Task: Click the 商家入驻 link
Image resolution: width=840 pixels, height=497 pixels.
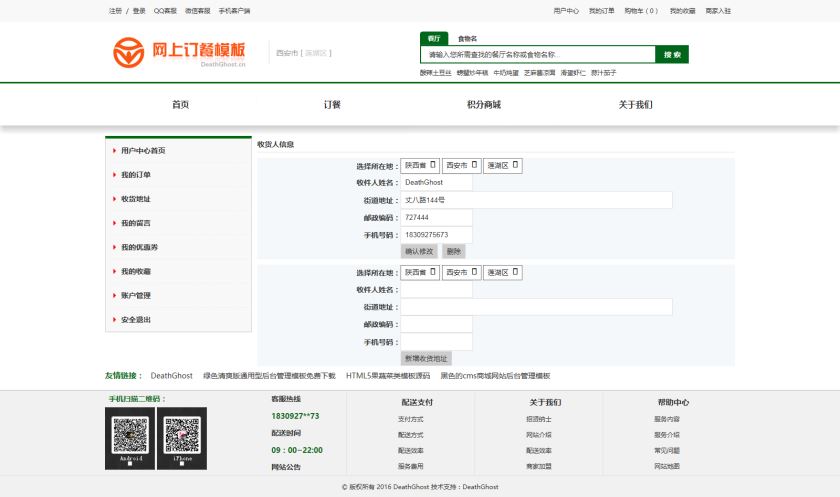Action: click(x=718, y=11)
